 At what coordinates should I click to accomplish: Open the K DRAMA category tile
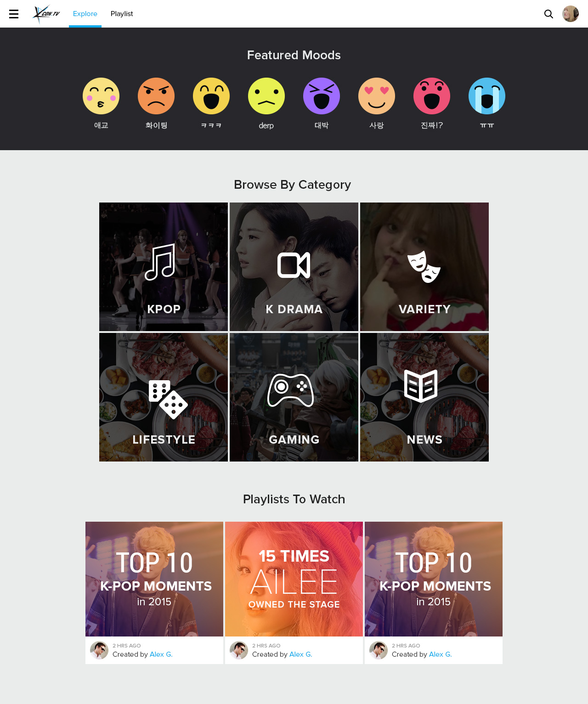click(x=294, y=267)
